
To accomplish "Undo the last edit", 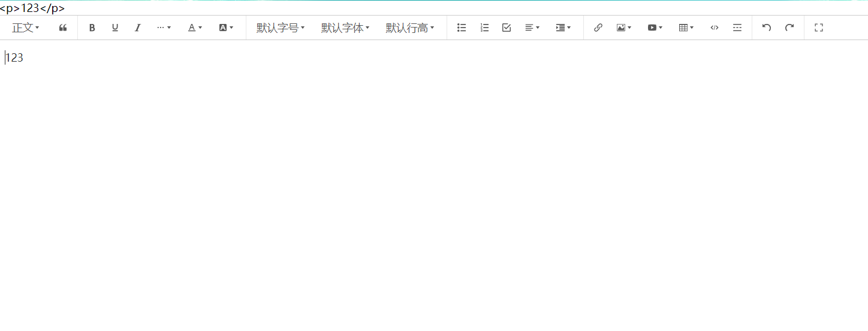I will [x=767, y=28].
